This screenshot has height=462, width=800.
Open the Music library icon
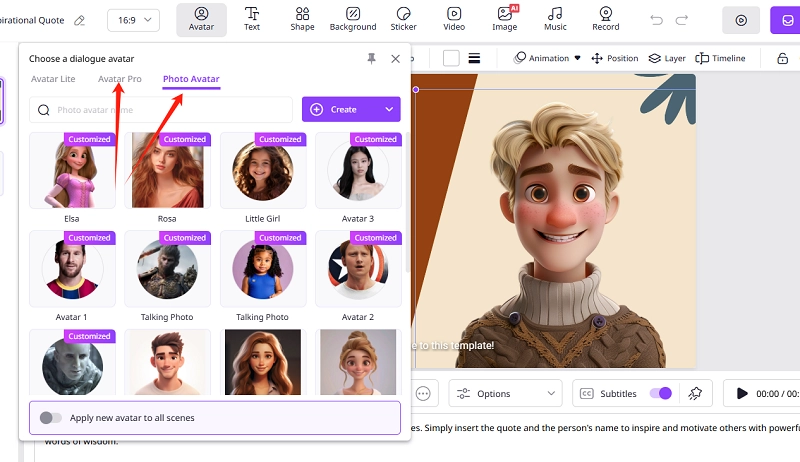[x=555, y=19]
